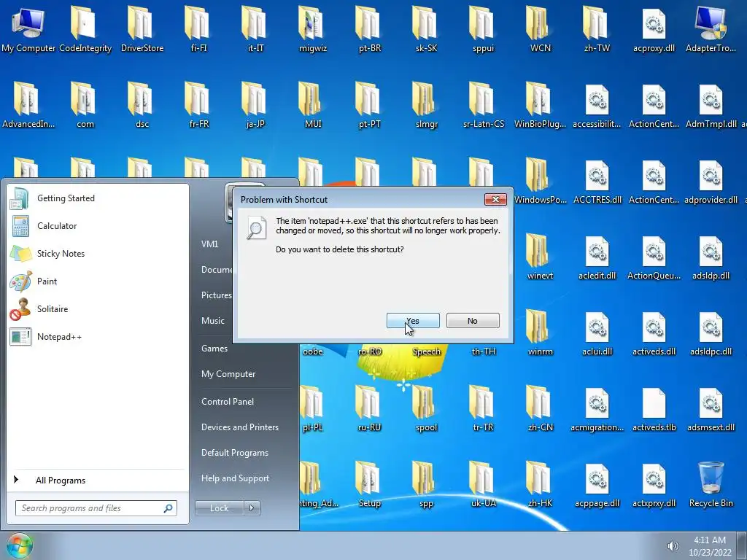
Task: Select the zh-HK folder icon
Action: click(x=540, y=484)
